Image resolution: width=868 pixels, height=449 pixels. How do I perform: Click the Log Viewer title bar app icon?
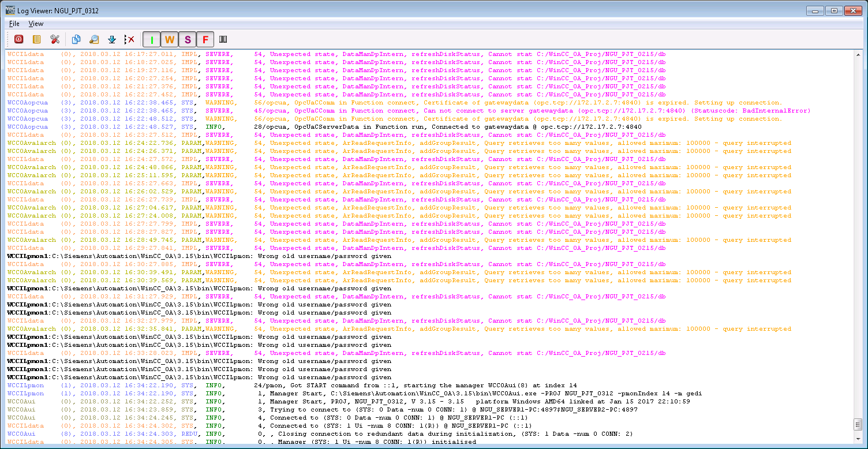(x=10, y=10)
